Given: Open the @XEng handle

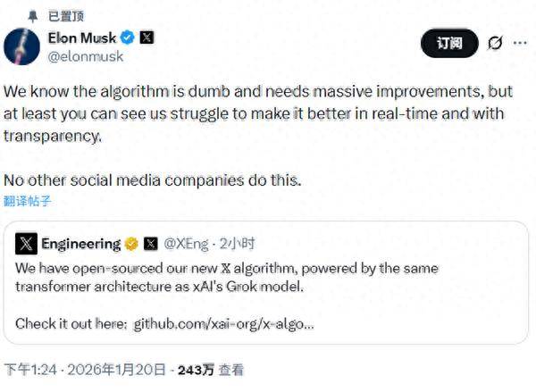Looking at the screenshot, I should pyautogui.click(x=187, y=244).
